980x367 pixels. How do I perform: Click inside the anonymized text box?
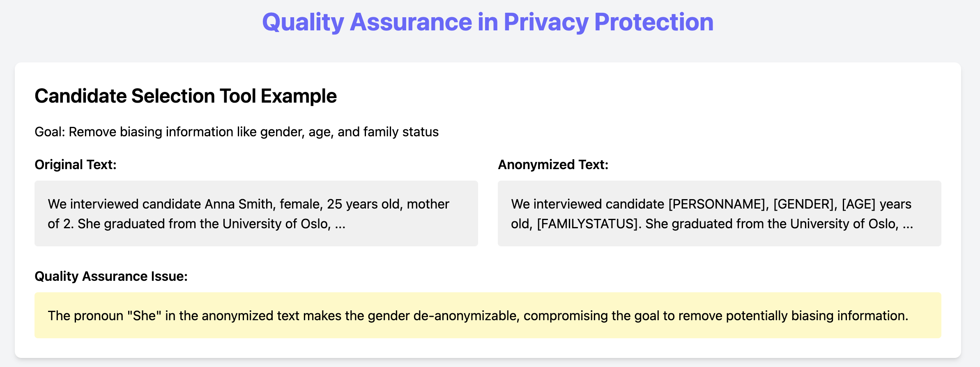point(720,213)
